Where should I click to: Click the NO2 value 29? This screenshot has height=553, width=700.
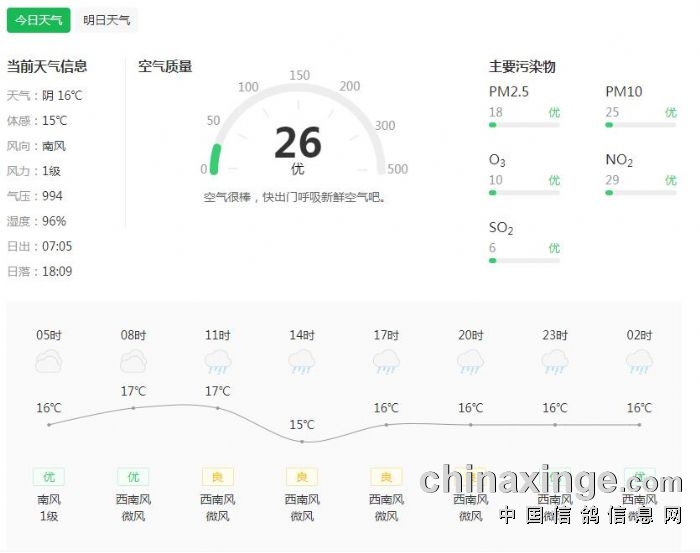tap(612, 180)
